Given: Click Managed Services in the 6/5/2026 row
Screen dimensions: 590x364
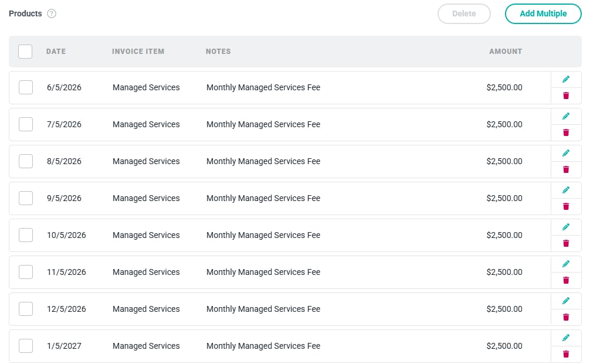Looking at the screenshot, I should [x=146, y=87].
